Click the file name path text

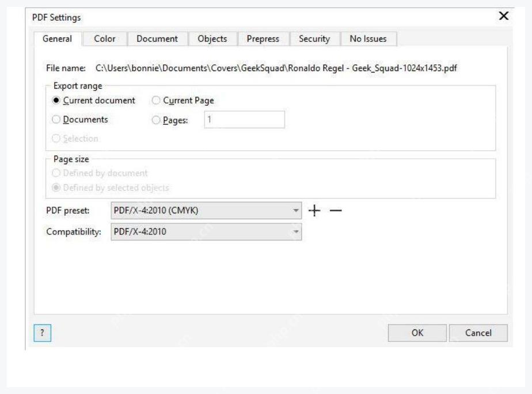tap(276, 68)
